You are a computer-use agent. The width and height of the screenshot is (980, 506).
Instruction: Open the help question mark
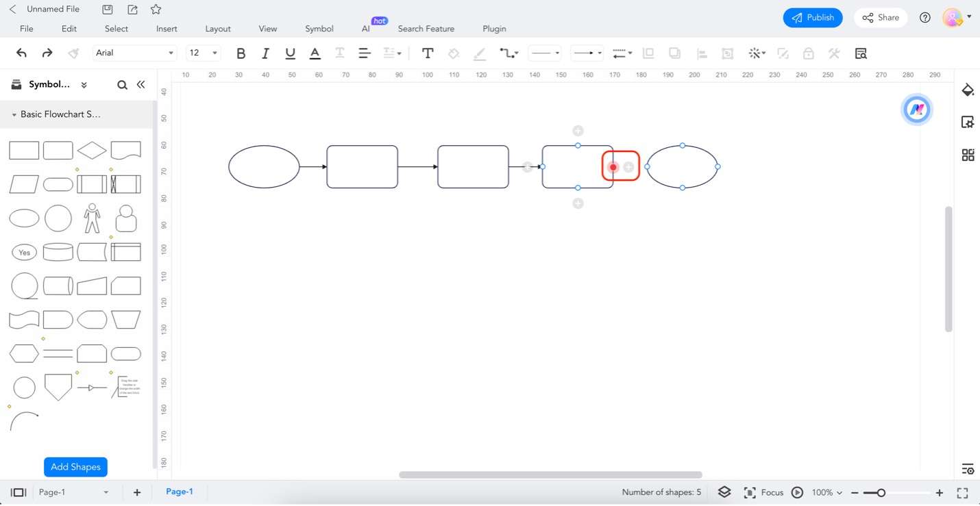(925, 18)
